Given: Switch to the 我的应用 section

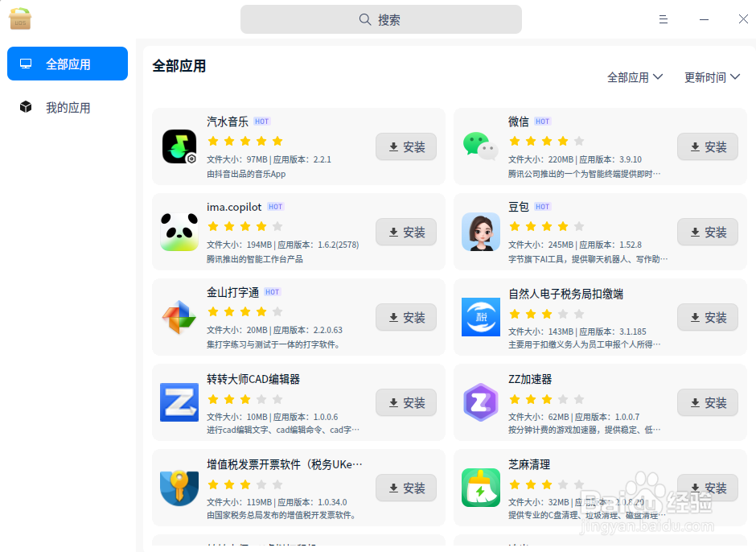Looking at the screenshot, I should (67, 107).
